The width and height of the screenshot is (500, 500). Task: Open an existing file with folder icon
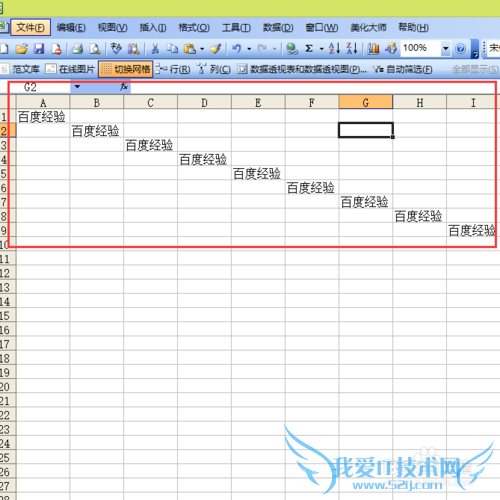pyautogui.click(x=22, y=49)
